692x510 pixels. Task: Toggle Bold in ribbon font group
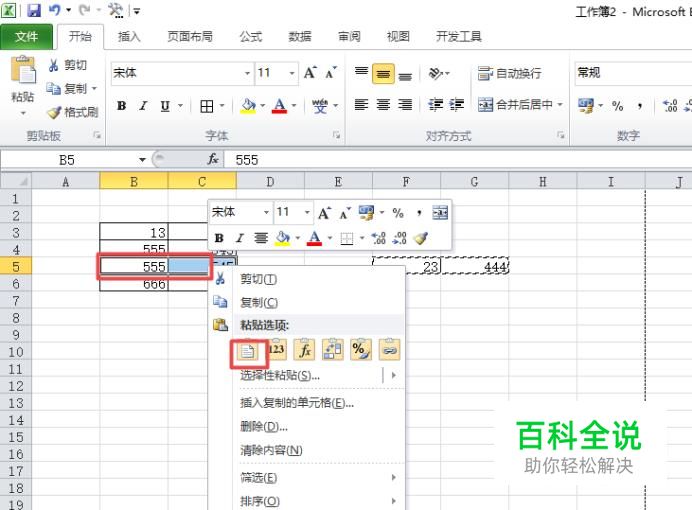tap(121, 106)
